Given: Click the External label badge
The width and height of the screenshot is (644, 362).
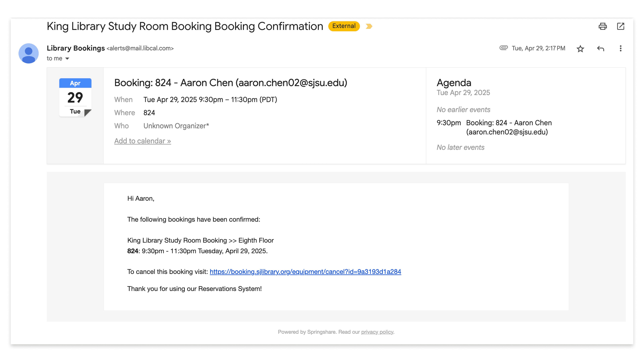Looking at the screenshot, I should click(x=344, y=26).
